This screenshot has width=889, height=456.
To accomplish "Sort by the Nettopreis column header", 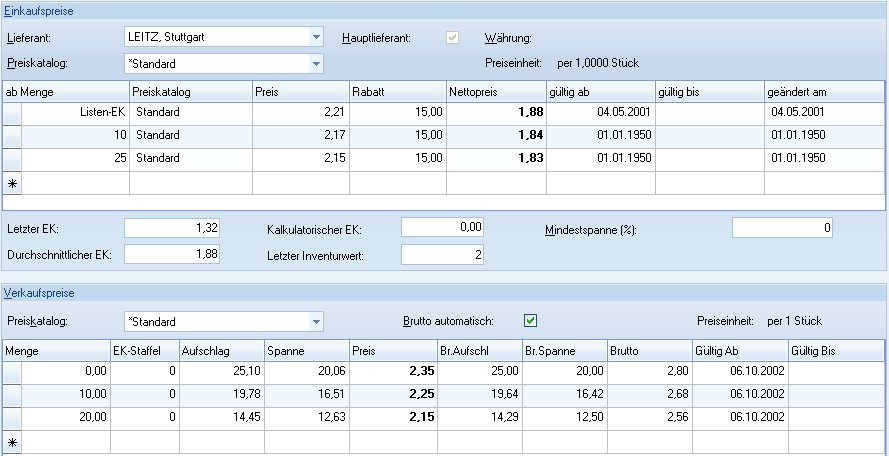I will (495, 91).
